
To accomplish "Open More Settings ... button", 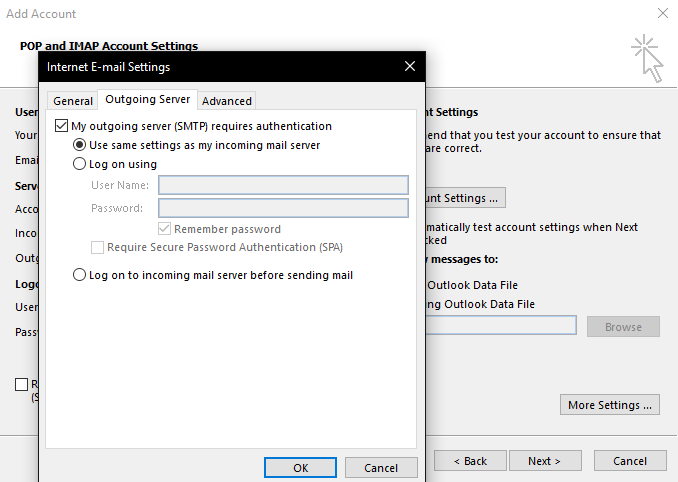I will (x=610, y=405).
